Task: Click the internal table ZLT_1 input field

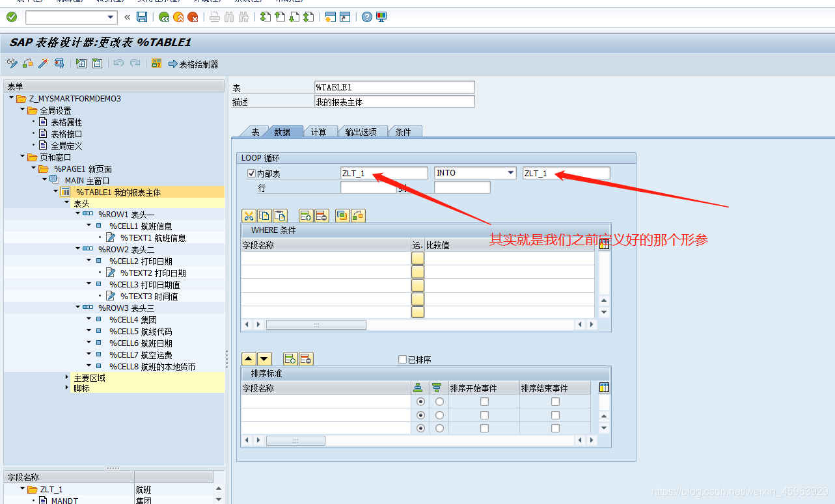Action: [384, 173]
